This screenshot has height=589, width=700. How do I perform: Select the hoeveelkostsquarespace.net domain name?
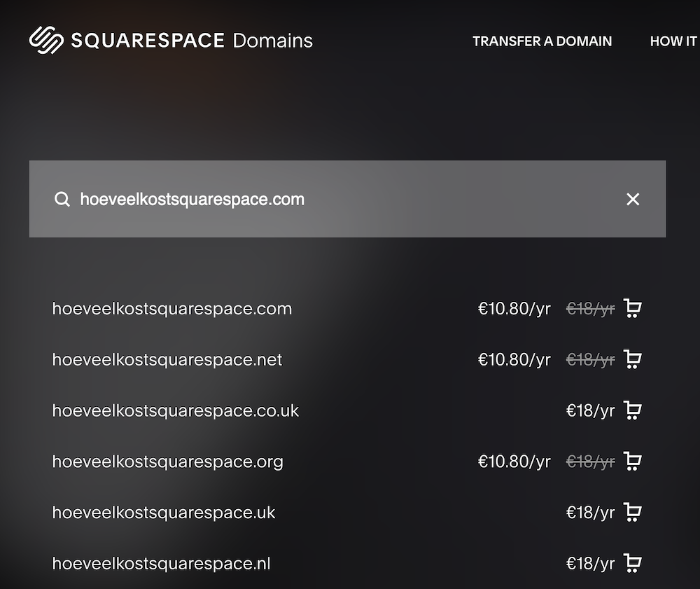(x=167, y=360)
